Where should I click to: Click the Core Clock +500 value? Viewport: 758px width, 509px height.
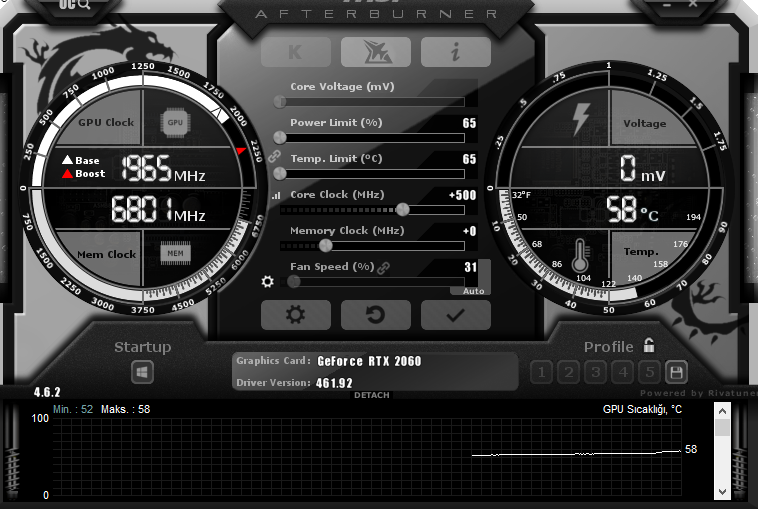point(463,195)
